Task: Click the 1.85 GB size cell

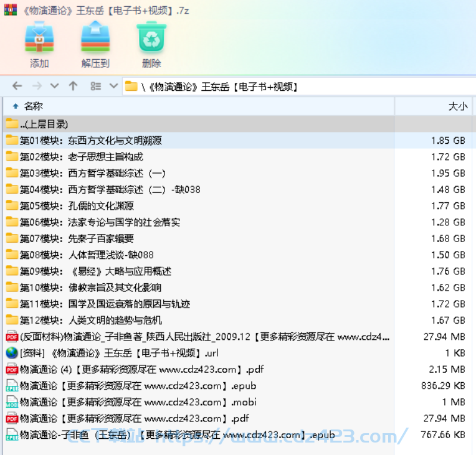Action: (x=448, y=141)
